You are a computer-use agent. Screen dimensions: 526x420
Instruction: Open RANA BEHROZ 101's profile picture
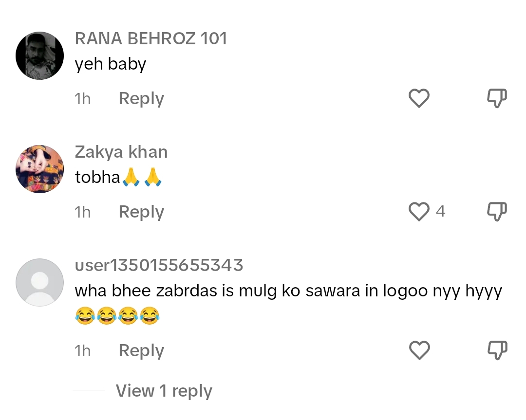point(39,55)
